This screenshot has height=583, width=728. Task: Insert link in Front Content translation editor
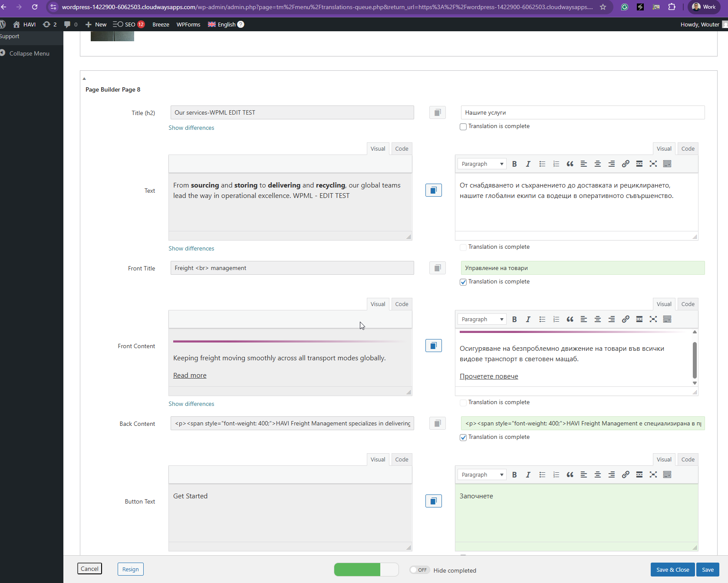click(x=626, y=319)
